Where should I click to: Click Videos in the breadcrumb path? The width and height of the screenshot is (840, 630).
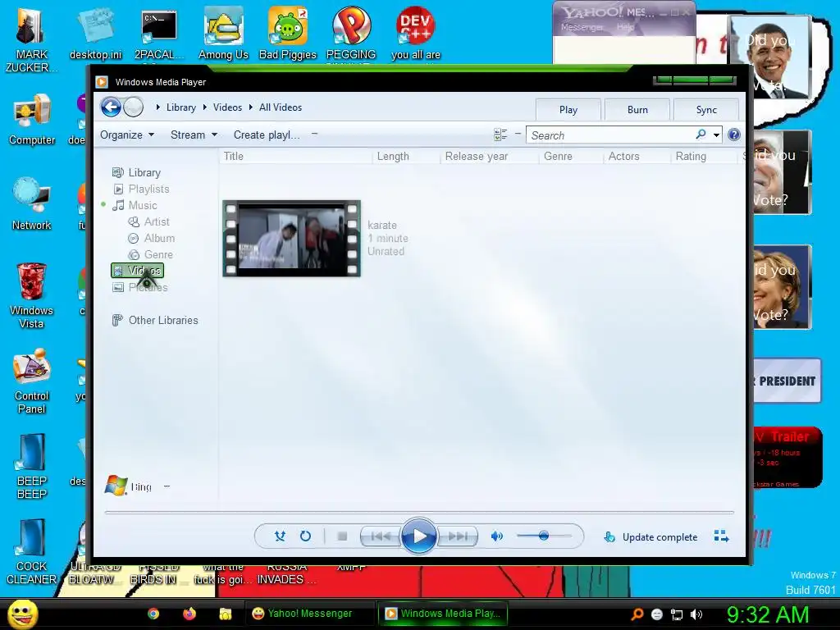228,107
